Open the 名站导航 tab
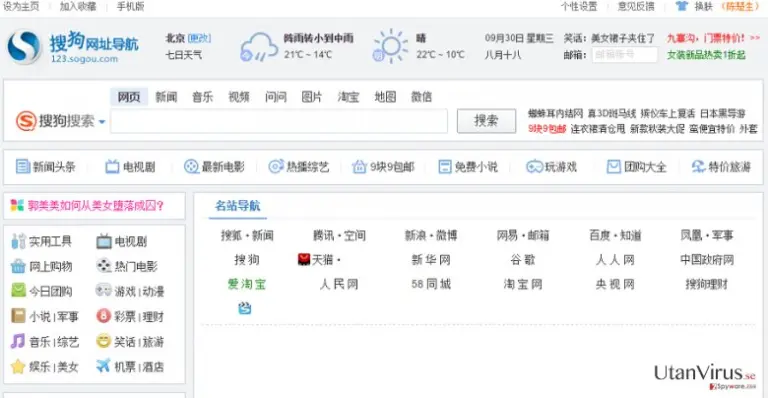 [238, 206]
